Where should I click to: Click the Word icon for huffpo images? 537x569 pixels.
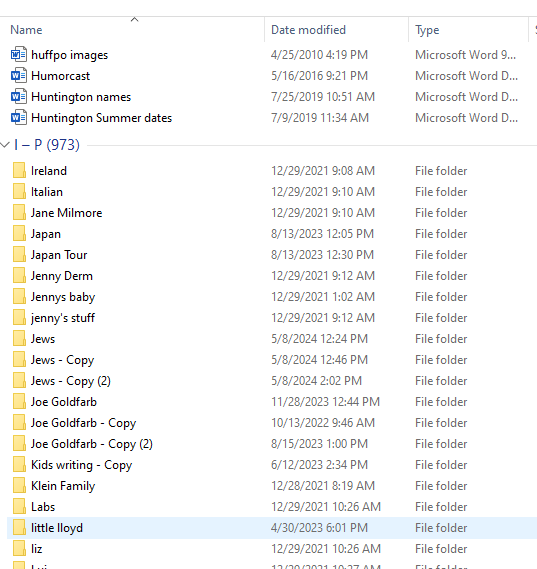coord(19,55)
